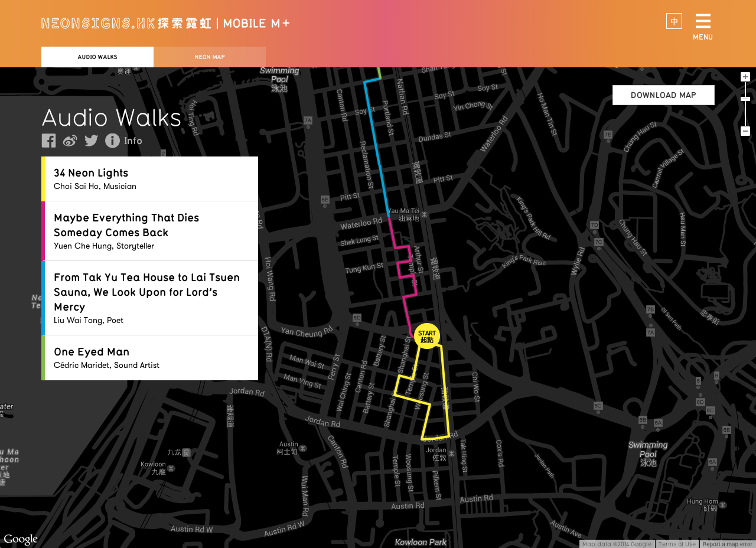The width and height of the screenshot is (756, 548).
Task: Open From Tak Yu Tea House walk
Action: (150, 298)
